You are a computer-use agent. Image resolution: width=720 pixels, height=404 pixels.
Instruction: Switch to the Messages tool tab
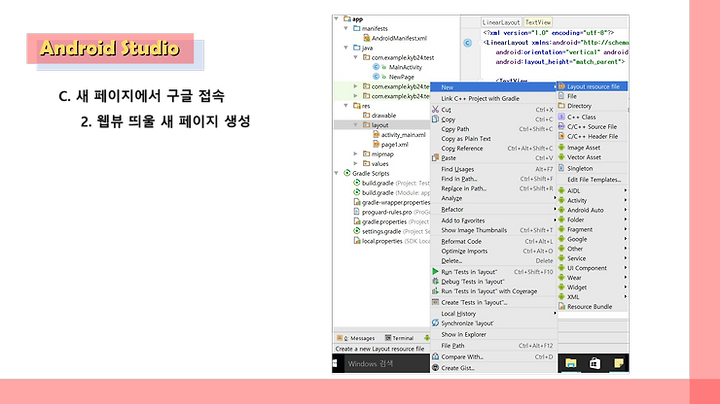click(x=356, y=338)
